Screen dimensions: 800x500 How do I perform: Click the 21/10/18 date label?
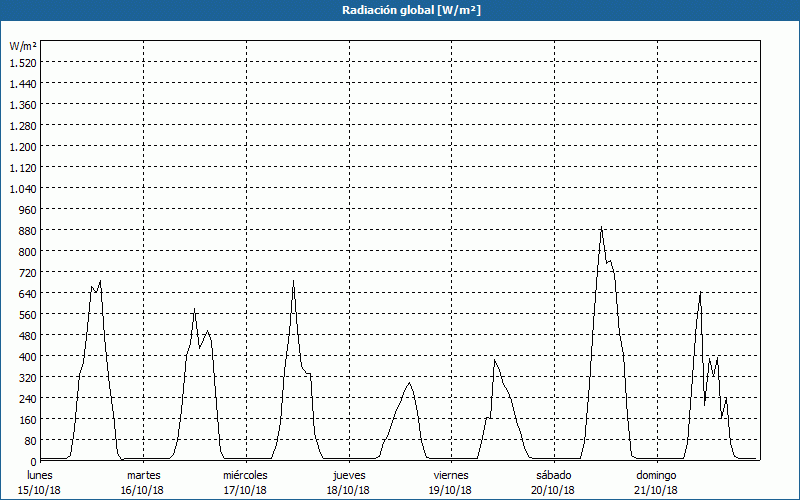point(656,490)
